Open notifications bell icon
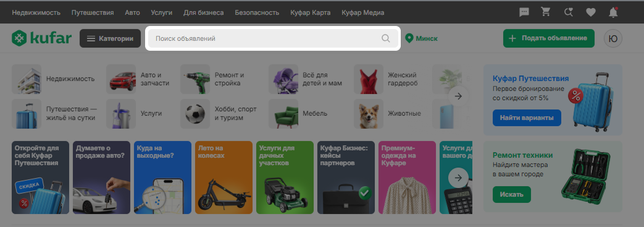The width and height of the screenshot is (644, 227). [613, 13]
